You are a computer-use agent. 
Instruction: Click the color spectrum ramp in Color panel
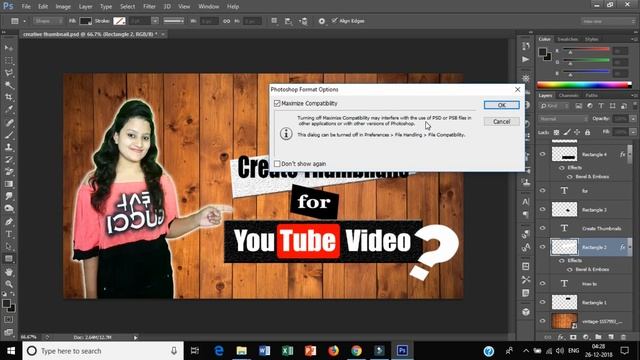pyautogui.click(x=584, y=85)
